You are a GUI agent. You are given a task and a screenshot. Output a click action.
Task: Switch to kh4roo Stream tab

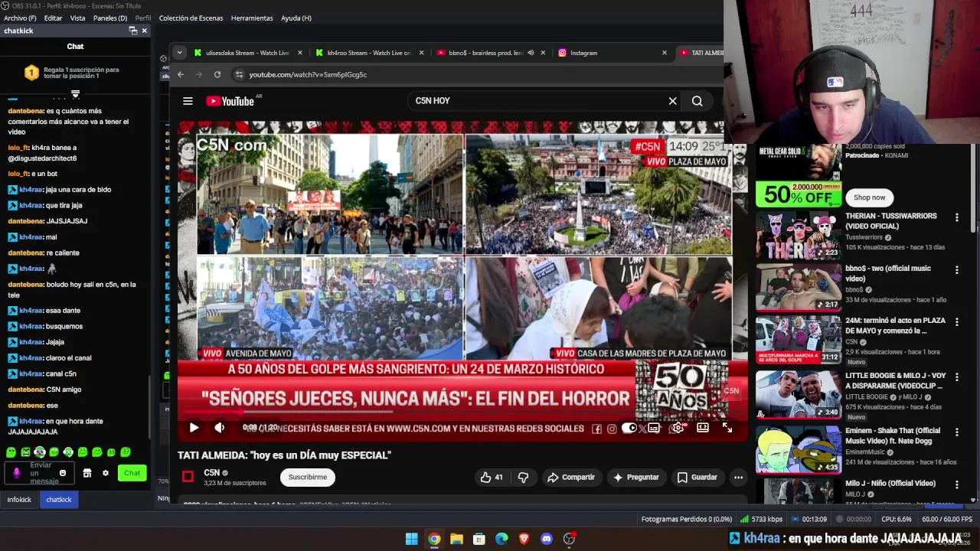click(x=368, y=53)
